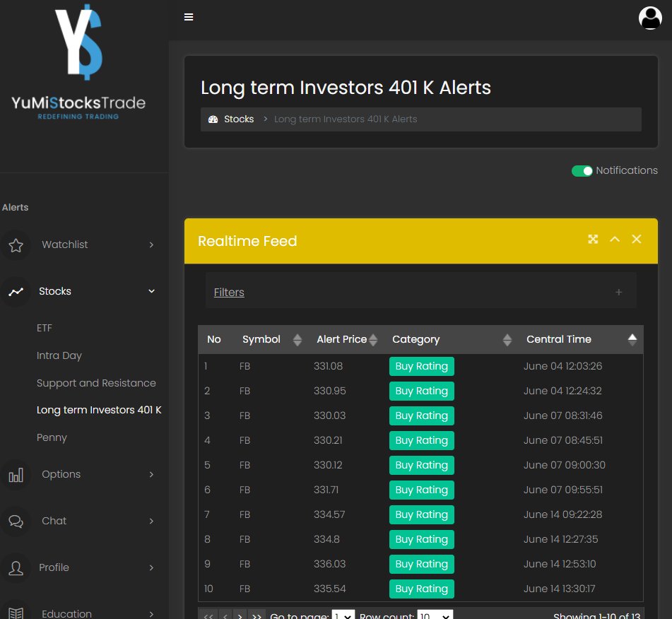
Task: Click the No column header
Action: pos(214,339)
